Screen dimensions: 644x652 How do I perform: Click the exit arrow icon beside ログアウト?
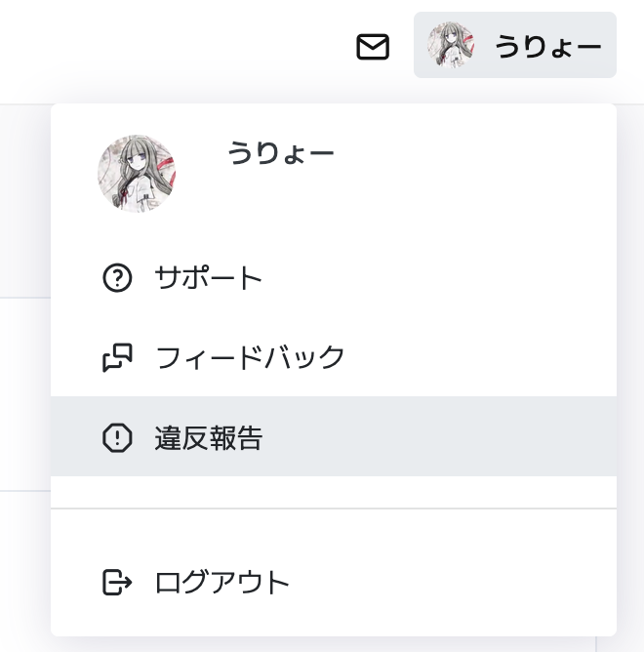(x=117, y=583)
